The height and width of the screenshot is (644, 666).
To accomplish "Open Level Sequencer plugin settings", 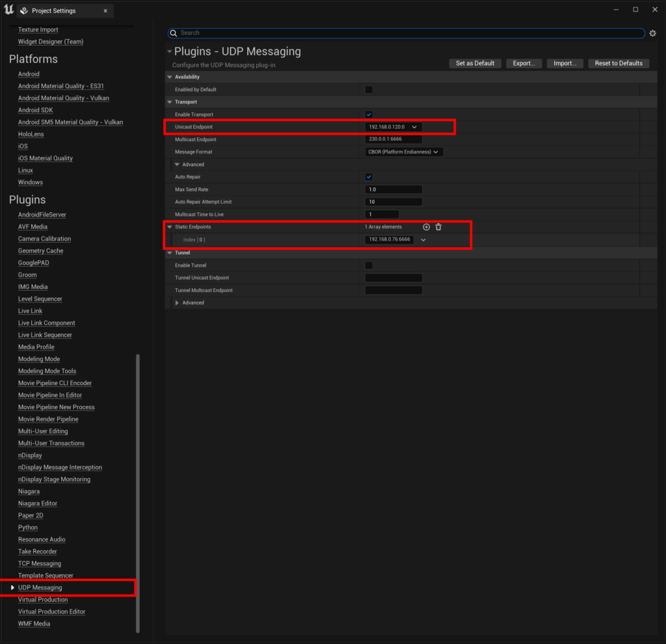I will tap(40, 299).
